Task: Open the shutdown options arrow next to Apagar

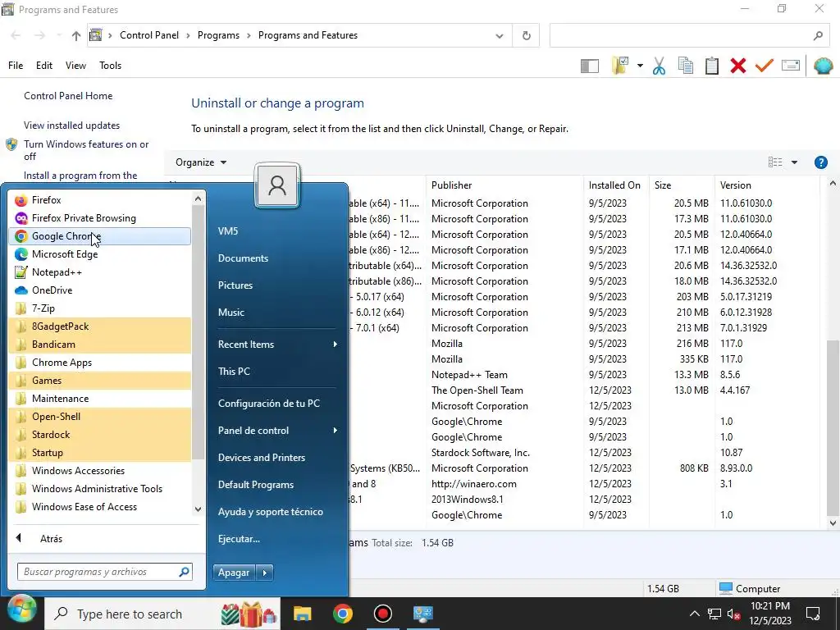Action: coord(265,573)
